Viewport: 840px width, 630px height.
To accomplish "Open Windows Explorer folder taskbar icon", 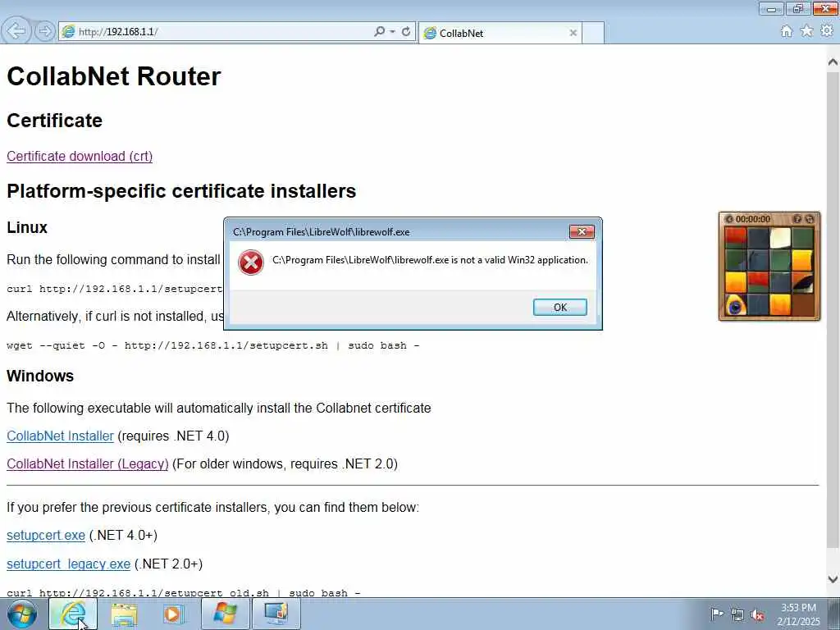I will pyautogui.click(x=124, y=614).
